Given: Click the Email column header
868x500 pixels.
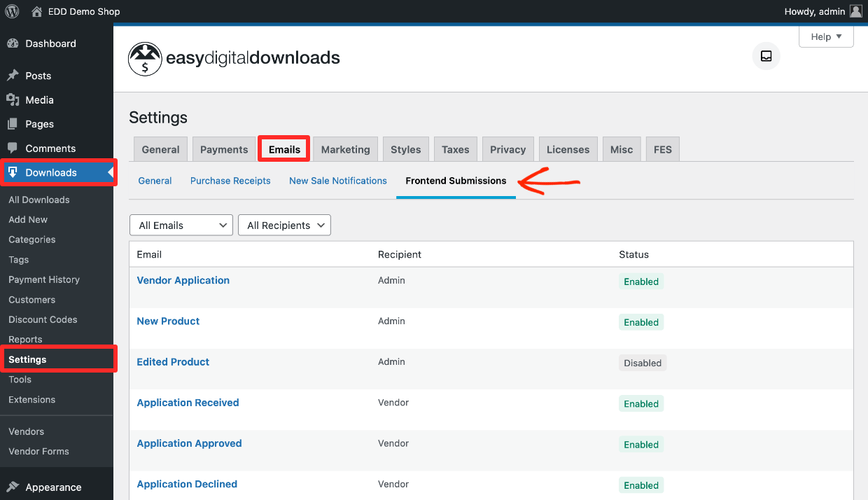Looking at the screenshot, I should coord(149,255).
